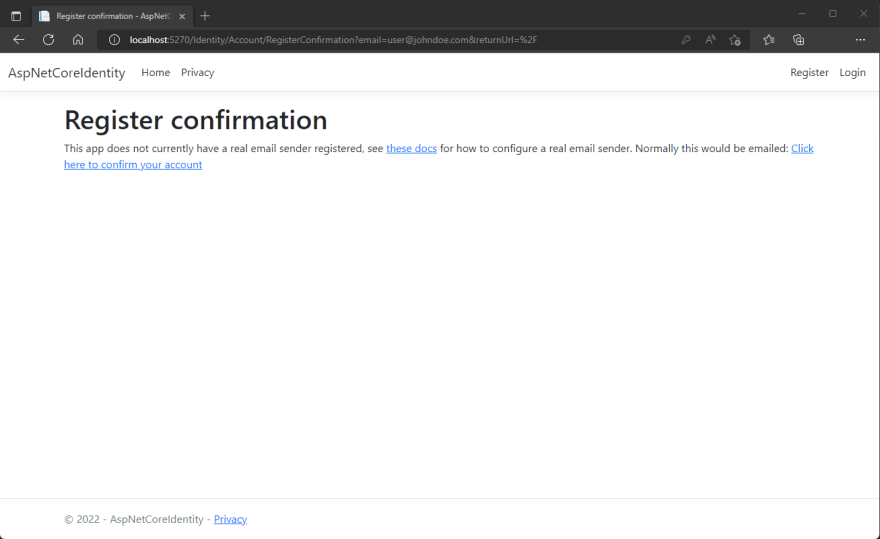Open the Register nav link
This screenshot has width=880, height=539.
coord(809,72)
